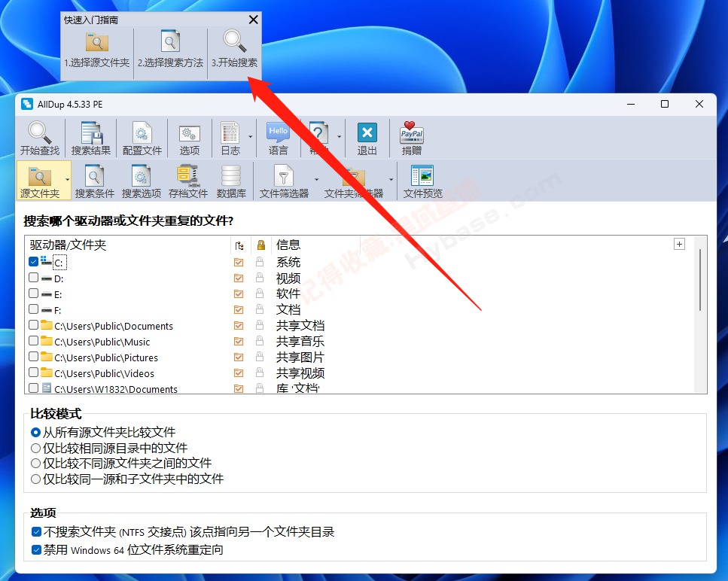Expand the 文件筛选器 dropdown arrow
Screen dimensions: 728x581
tap(317, 180)
